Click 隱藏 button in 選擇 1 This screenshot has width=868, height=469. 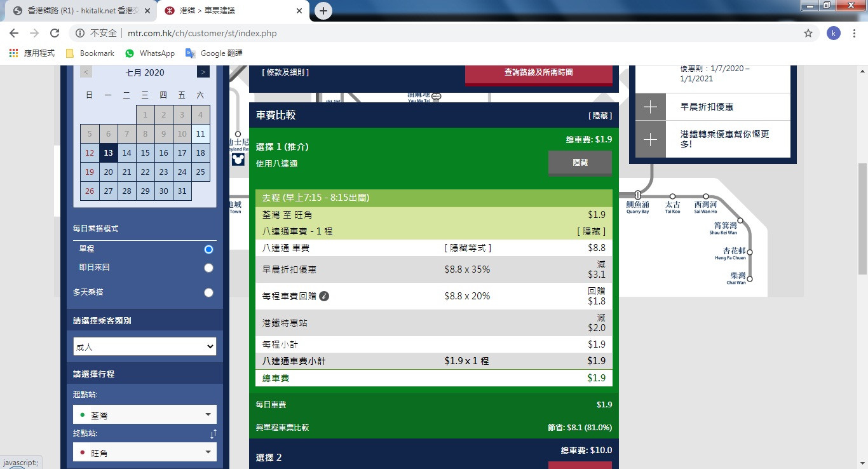[580, 163]
